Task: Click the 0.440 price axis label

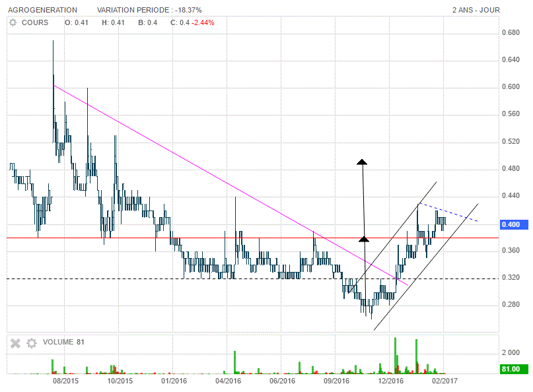Action: coord(511,195)
